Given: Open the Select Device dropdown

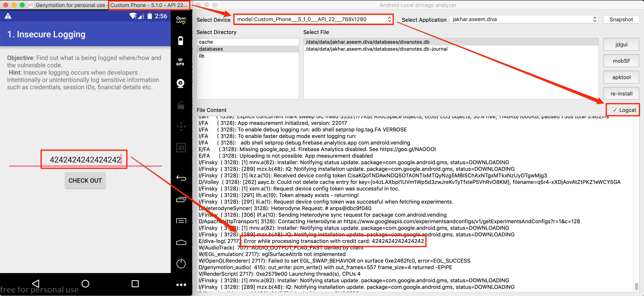Looking at the screenshot, I should (314, 19).
